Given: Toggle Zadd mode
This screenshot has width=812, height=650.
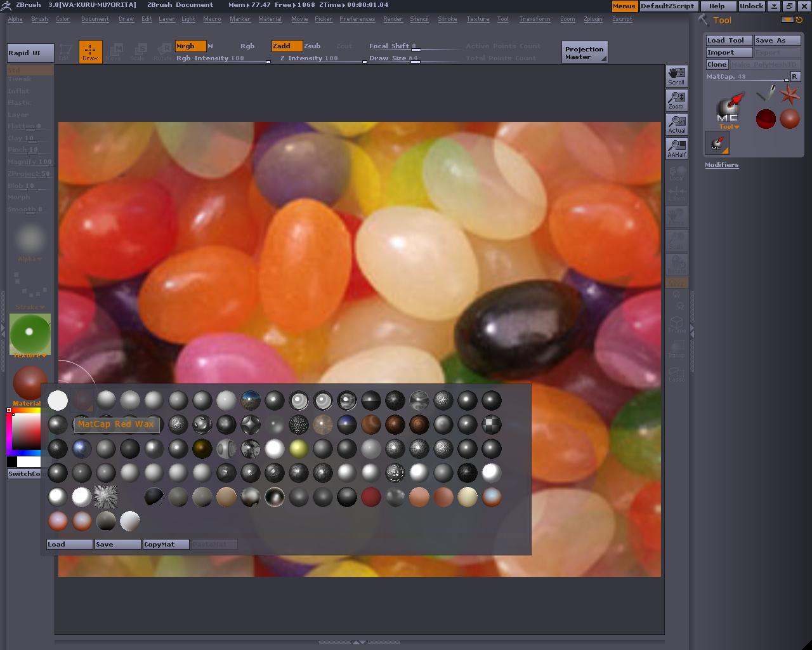Looking at the screenshot, I should coord(287,46).
